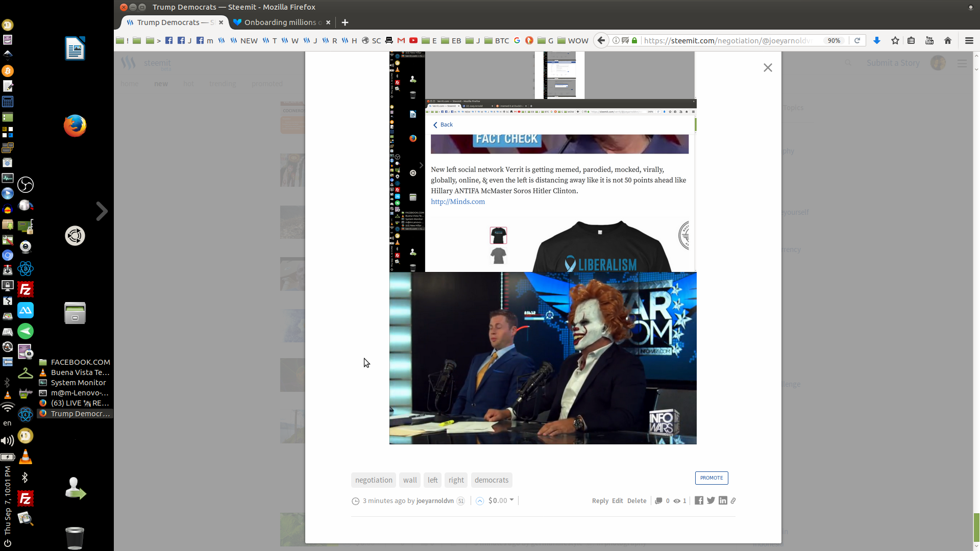Click the comments count bubble icon
This screenshot has height=551, width=980.
(658, 501)
